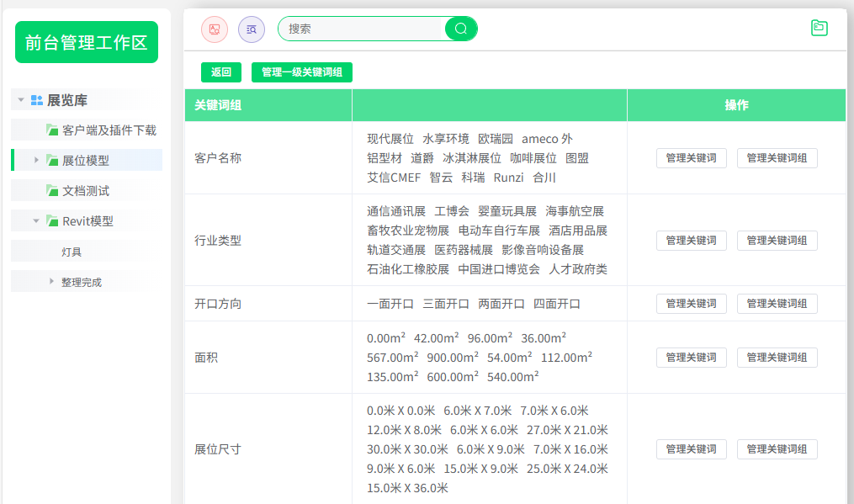The image size is (854, 504).
Task: Open the purple advanced search icon
Action: (x=251, y=29)
